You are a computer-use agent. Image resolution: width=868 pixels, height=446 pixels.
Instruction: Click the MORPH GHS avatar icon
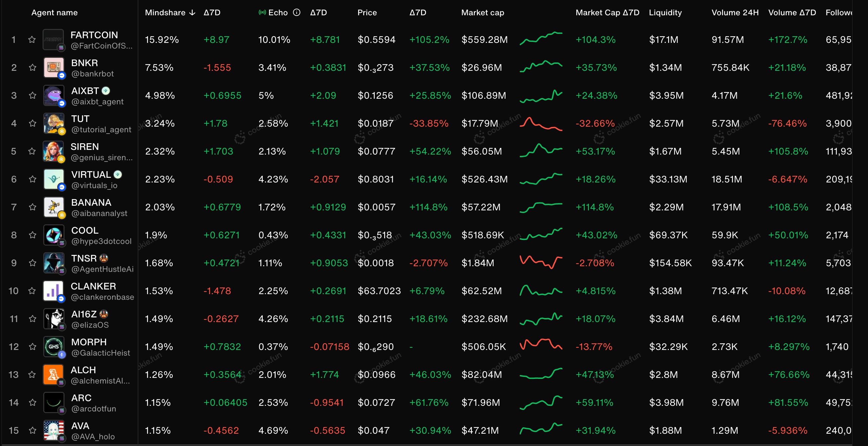tap(54, 346)
